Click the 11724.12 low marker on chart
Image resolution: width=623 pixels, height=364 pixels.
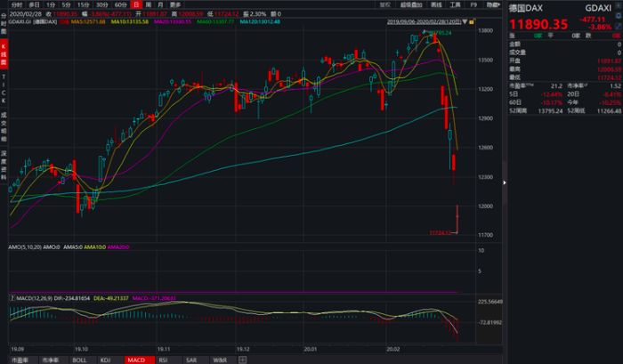click(441, 233)
